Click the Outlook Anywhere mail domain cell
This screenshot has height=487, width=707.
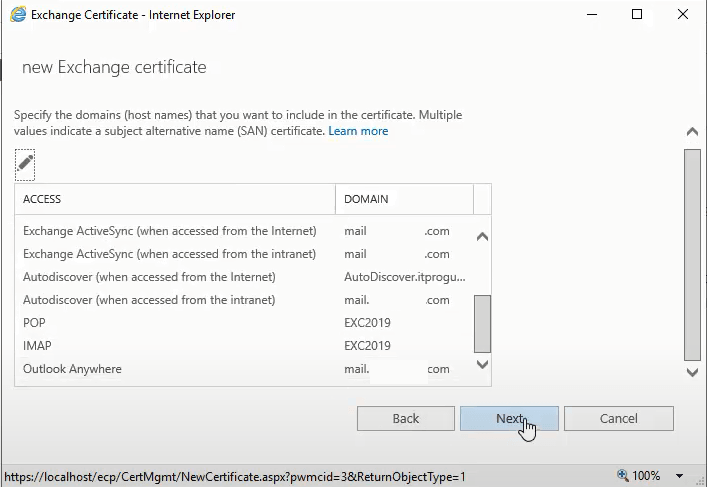[397, 369]
